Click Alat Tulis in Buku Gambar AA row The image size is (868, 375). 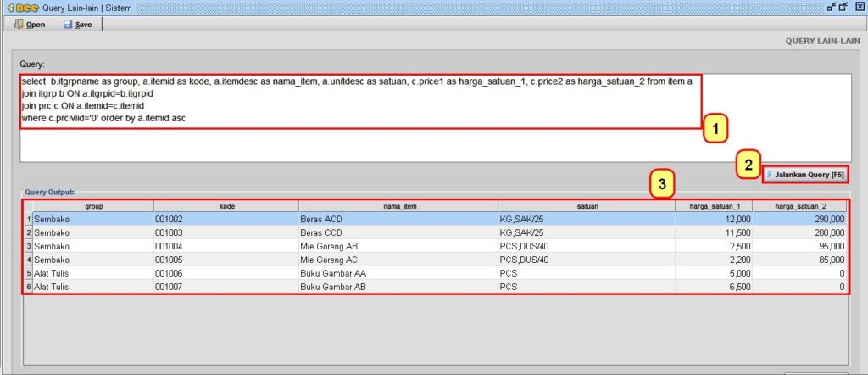coord(93,273)
